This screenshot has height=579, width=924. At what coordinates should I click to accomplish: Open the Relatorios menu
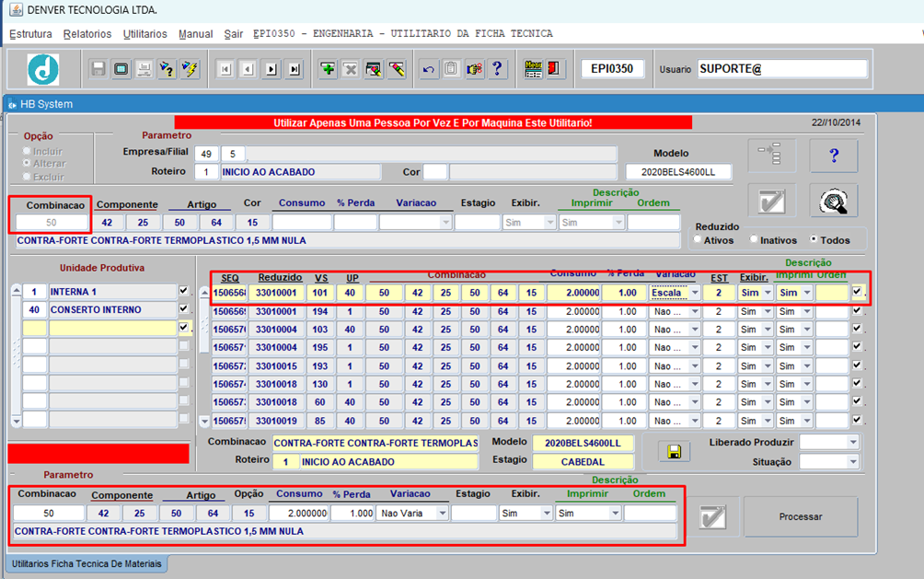87,34
